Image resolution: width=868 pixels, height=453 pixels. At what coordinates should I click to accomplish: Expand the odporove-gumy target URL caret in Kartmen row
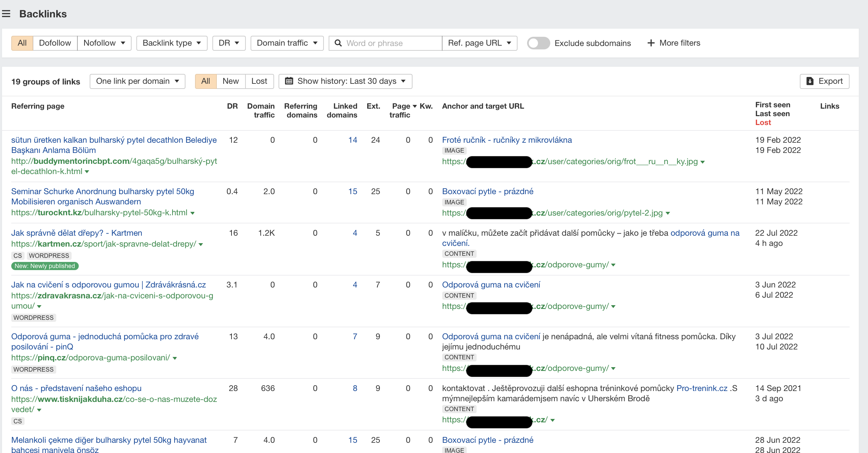coord(613,265)
